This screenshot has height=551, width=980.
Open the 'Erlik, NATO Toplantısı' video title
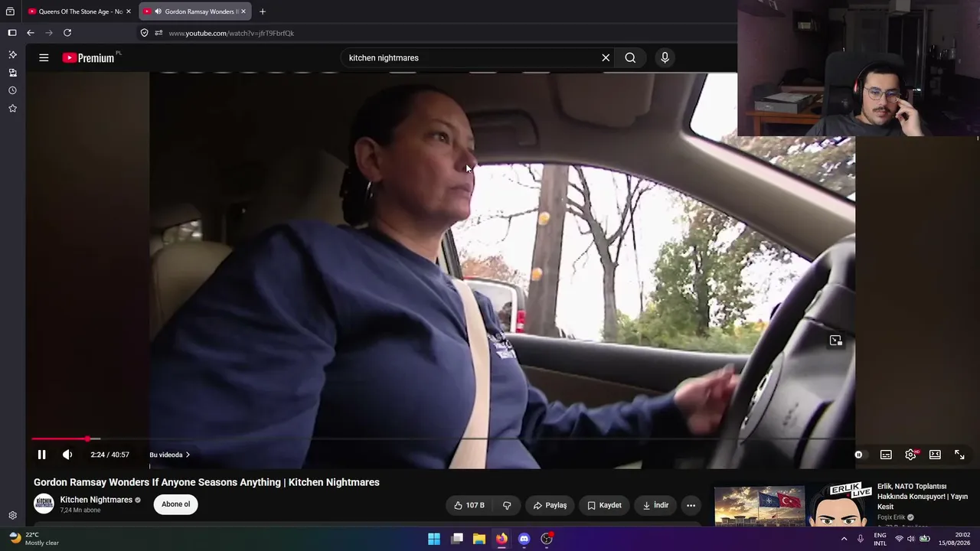(921, 496)
